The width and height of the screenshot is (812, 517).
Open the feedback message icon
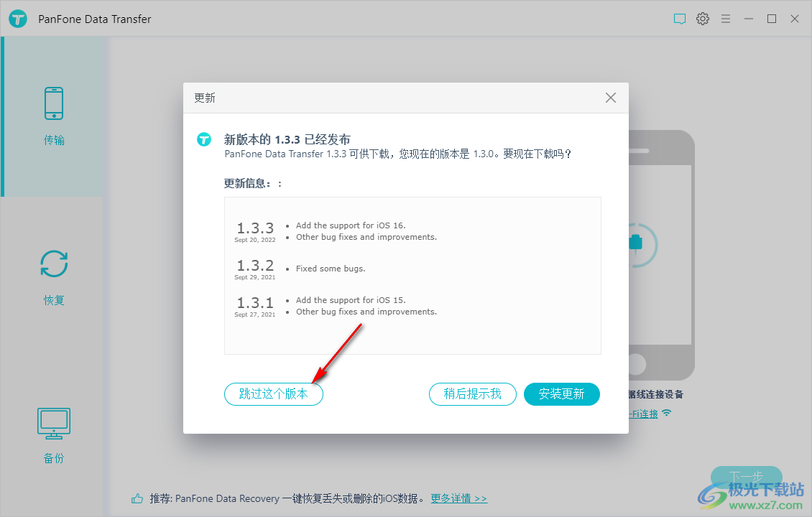(x=680, y=19)
